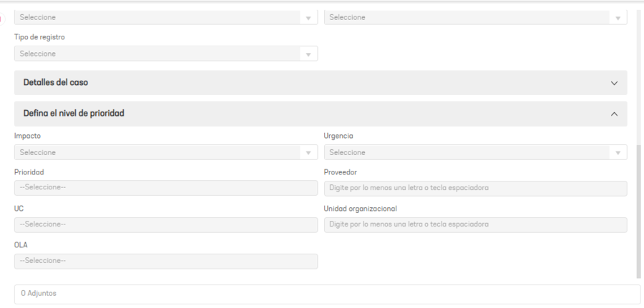Open the Urgencia dropdown arrow
Image resolution: width=644 pixels, height=308 pixels.
pos(618,153)
